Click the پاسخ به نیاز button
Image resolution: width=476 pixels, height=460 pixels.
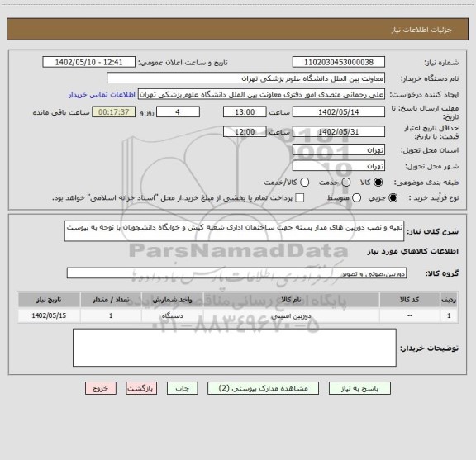coord(359,388)
